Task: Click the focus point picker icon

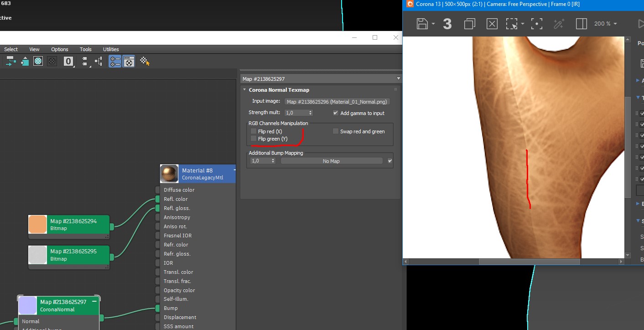Action: 537,24
